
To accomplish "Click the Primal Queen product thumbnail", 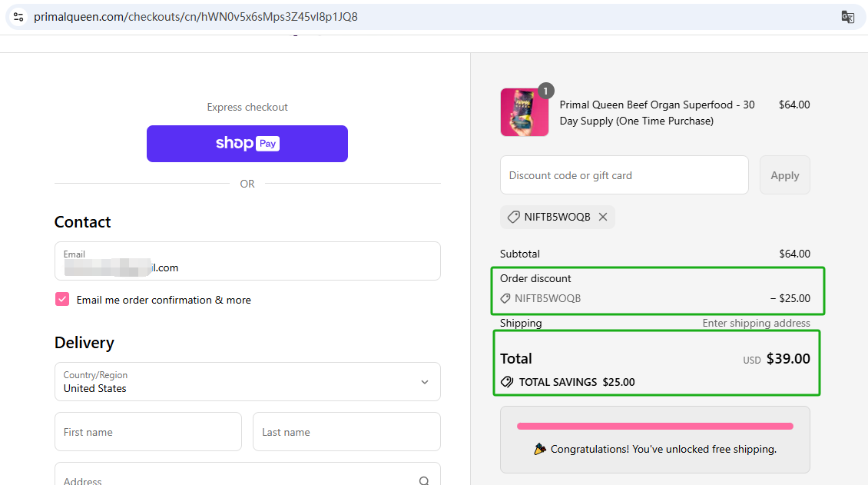I will click(525, 112).
